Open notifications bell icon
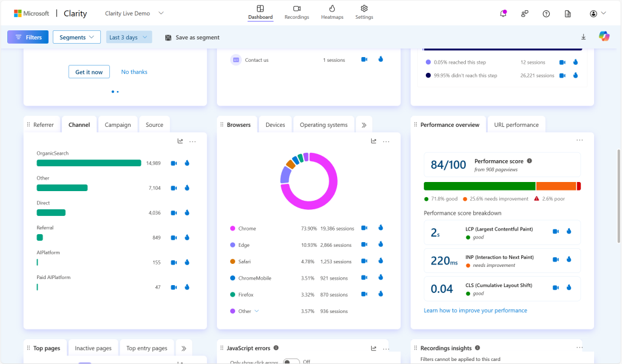Image resolution: width=622 pixels, height=364 pixels. pos(503,13)
